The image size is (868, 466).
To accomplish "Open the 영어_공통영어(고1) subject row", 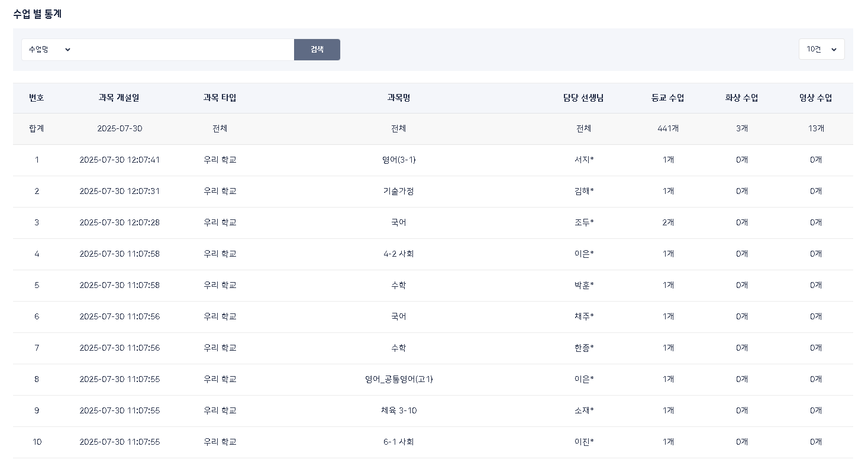I will (x=398, y=379).
